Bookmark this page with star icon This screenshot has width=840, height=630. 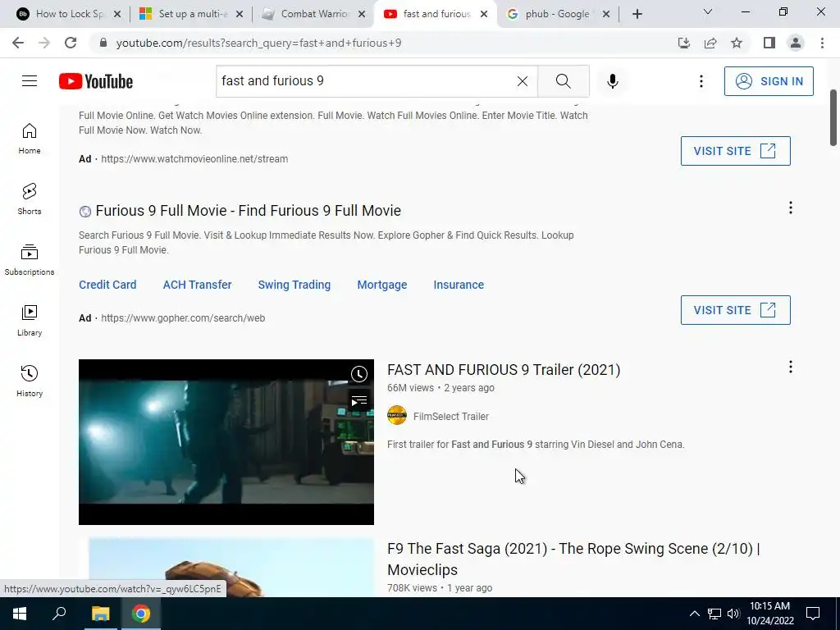pyautogui.click(x=737, y=43)
